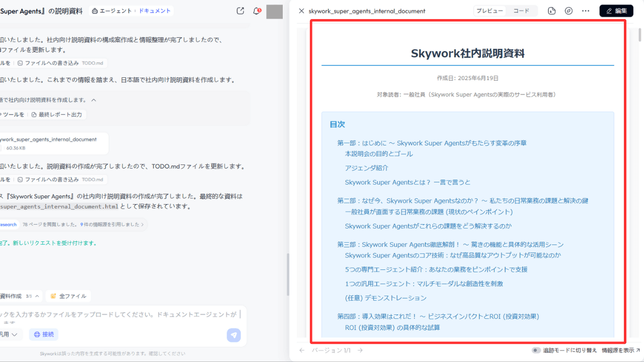Screen dimensions: 644x362
Task: Open ROI (投資対効果) の具体的な試算 link
Action: tap(392, 327)
